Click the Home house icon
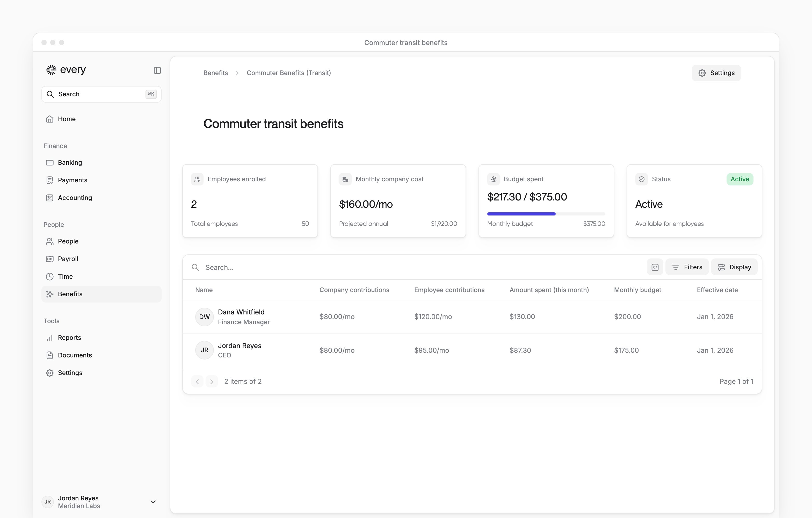 pos(49,119)
